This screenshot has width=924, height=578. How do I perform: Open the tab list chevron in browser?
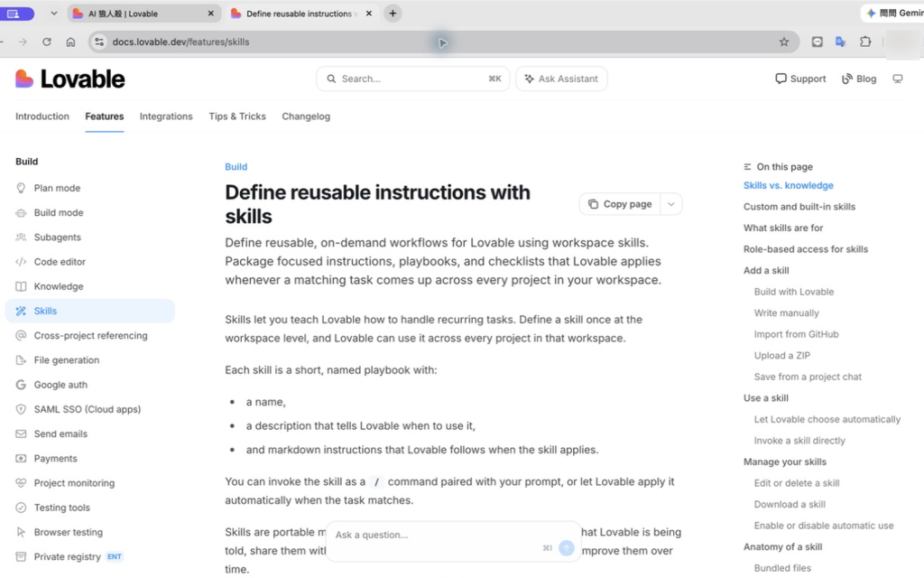point(53,13)
